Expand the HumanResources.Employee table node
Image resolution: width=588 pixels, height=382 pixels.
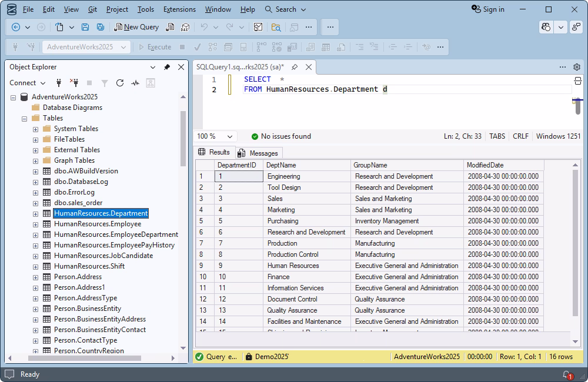(x=35, y=224)
